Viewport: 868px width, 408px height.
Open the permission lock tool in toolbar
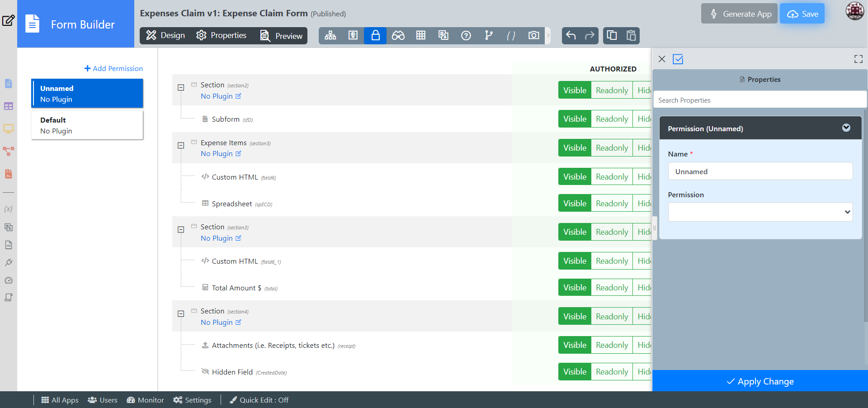coord(375,36)
